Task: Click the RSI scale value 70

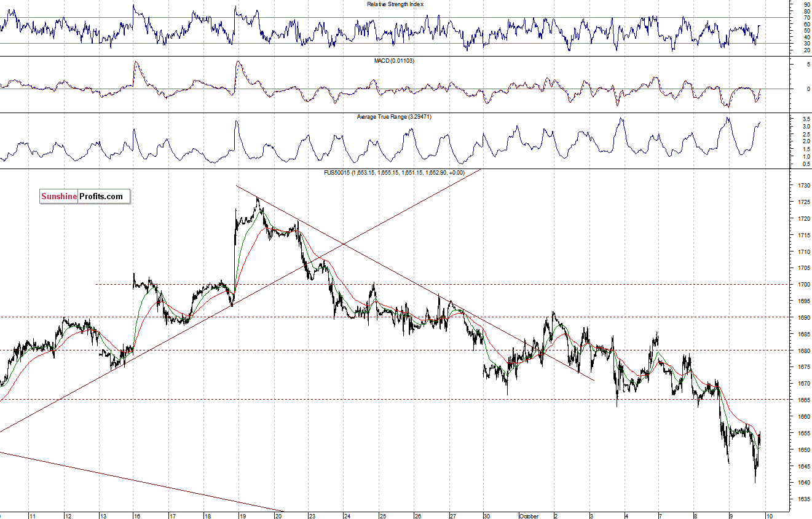Action: 806,17
